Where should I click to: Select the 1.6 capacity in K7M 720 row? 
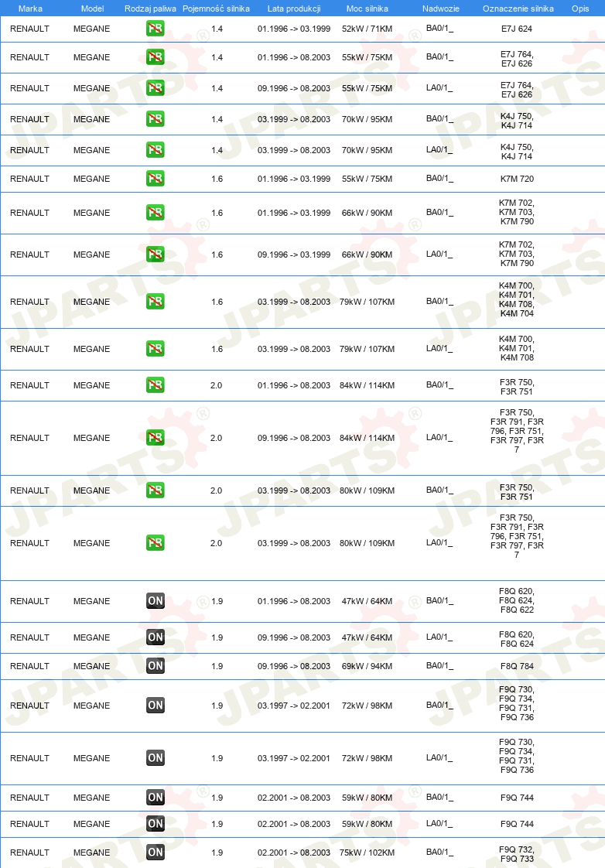(217, 179)
